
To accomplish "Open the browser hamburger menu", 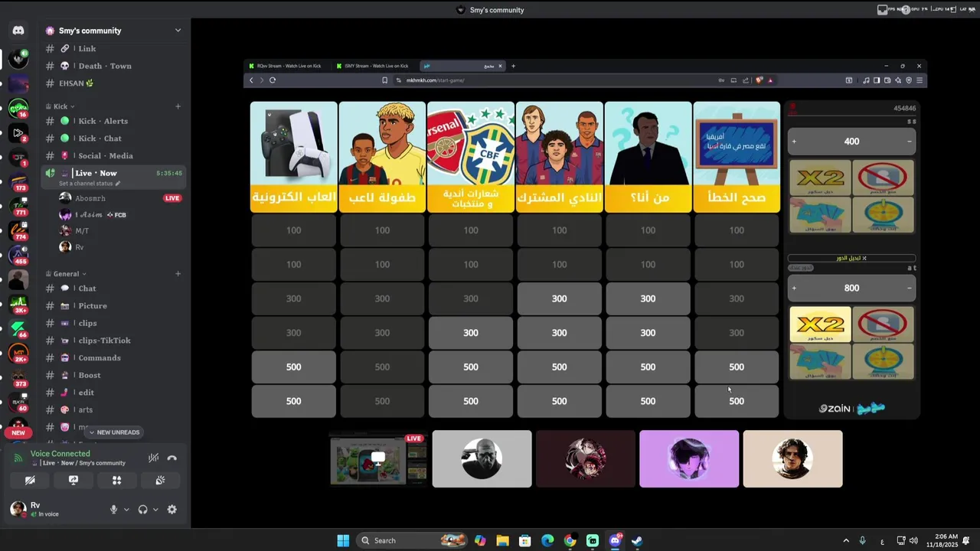I will 920,80.
